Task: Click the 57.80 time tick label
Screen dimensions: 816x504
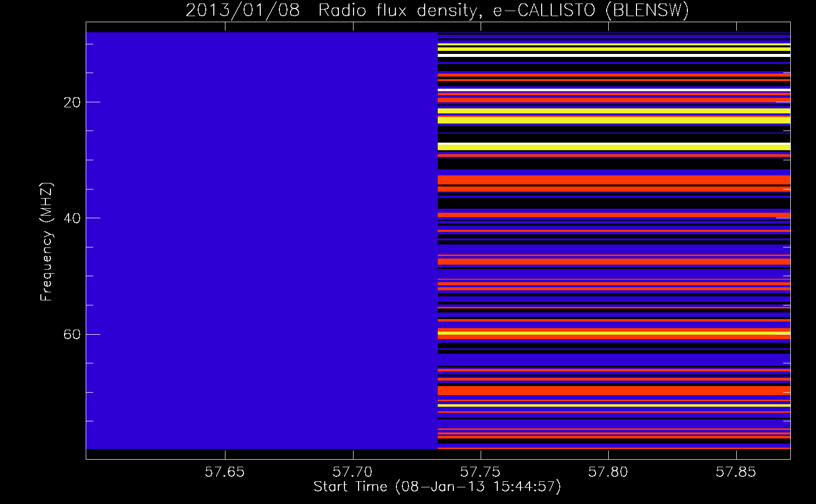Action: pyautogui.click(x=608, y=472)
